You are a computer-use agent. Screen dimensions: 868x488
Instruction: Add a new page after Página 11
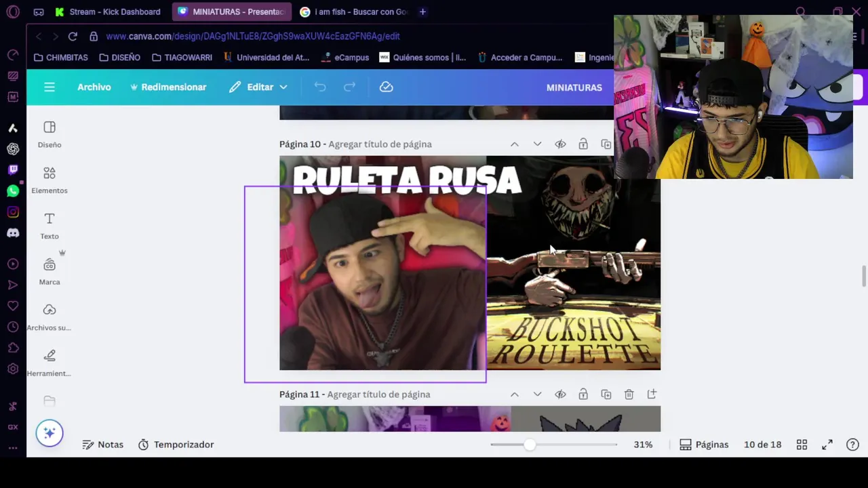[652, 394]
